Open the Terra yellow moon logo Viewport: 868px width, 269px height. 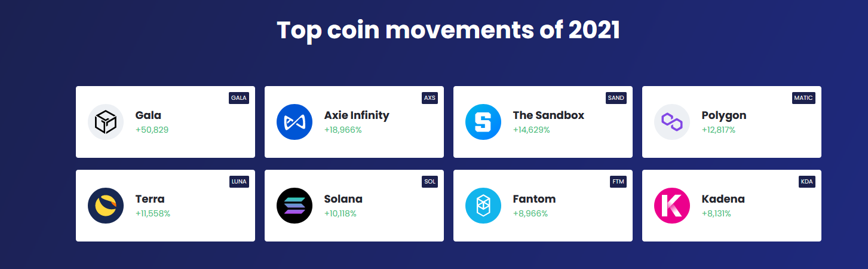point(106,206)
